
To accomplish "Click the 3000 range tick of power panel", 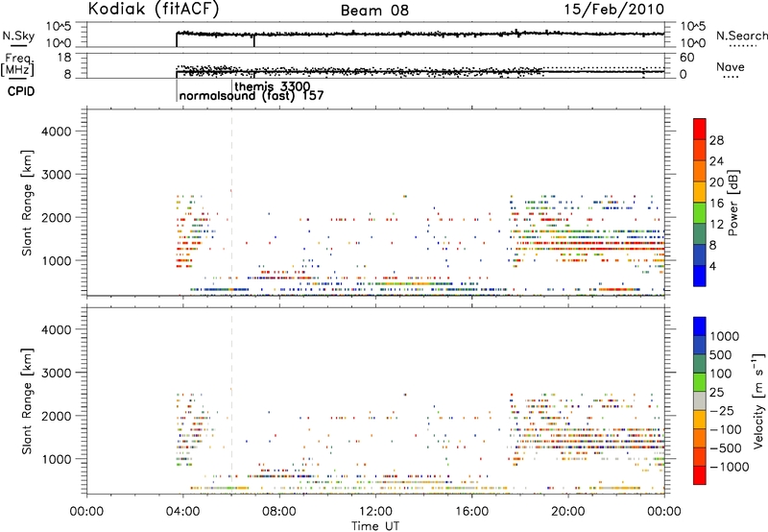I will [x=57, y=175].
